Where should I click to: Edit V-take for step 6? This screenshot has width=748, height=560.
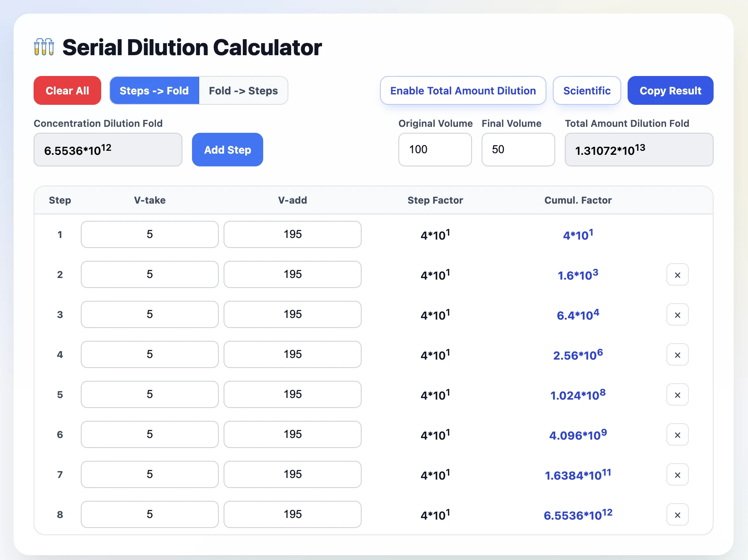[x=150, y=434]
